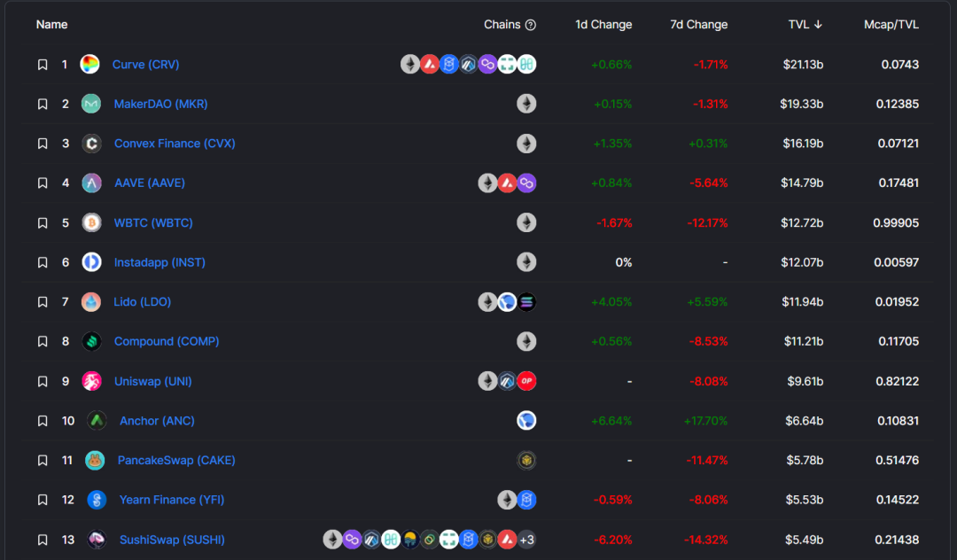Open the Yearn Finance (YFI) link
Screen dimensions: 957x560
click(x=171, y=500)
